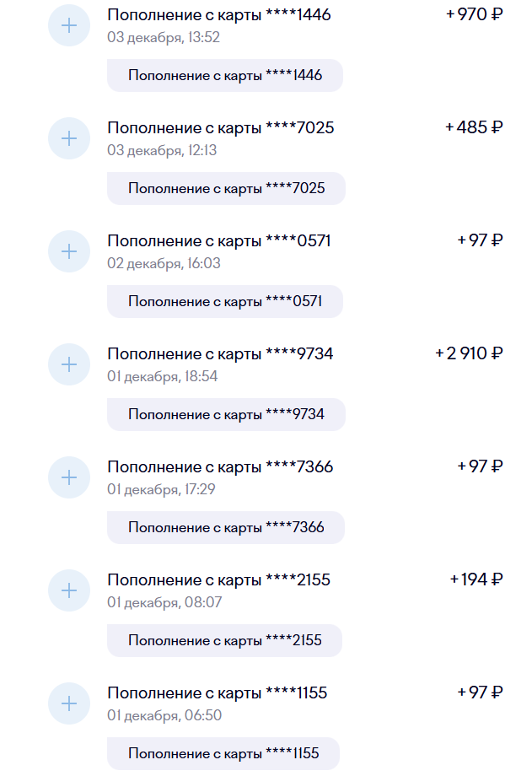Click plus icon for card ****7366 top-up
Screen dimensions: 532x776
click(69, 477)
